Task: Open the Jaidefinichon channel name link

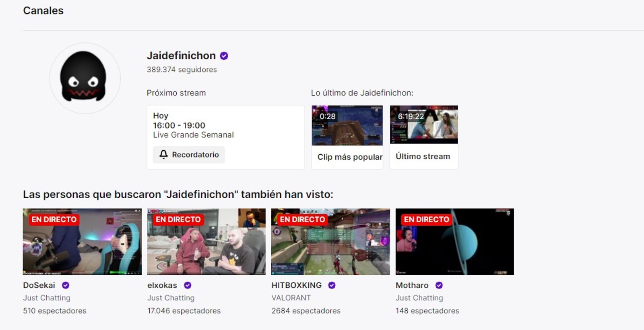Action: point(181,56)
